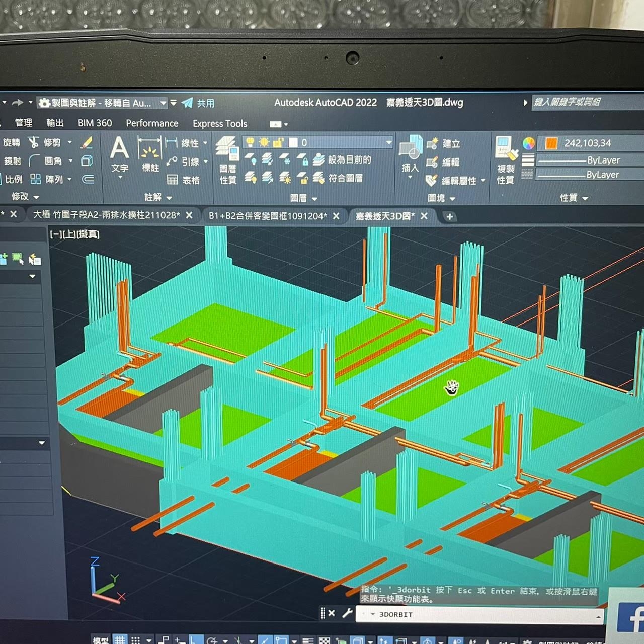
Task: Open the layer selection dropdown
Action: pyautogui.click(x=388, y=143)
